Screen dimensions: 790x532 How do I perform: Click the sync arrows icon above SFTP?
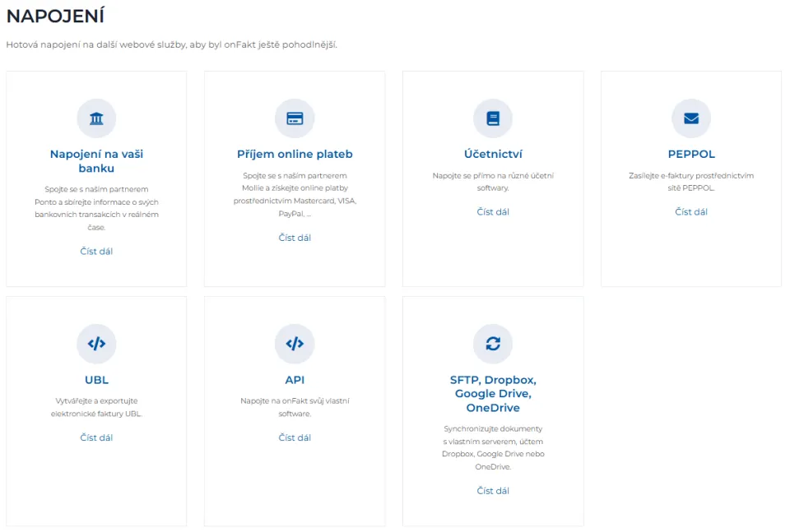click(x=493, y=344)
